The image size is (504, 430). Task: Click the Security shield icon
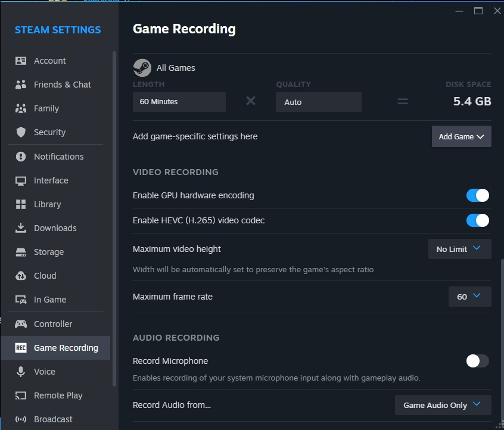point(21,132)
